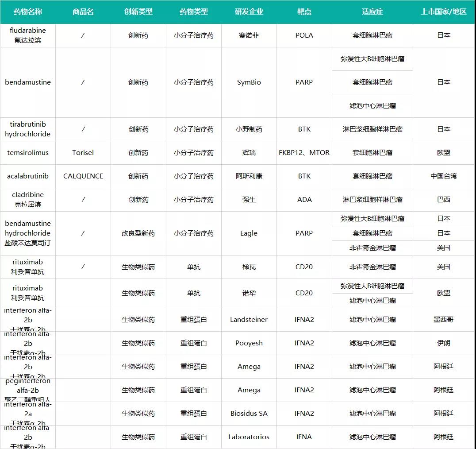
Task: Click the 创新类型 column header
Action: [138, 12]
